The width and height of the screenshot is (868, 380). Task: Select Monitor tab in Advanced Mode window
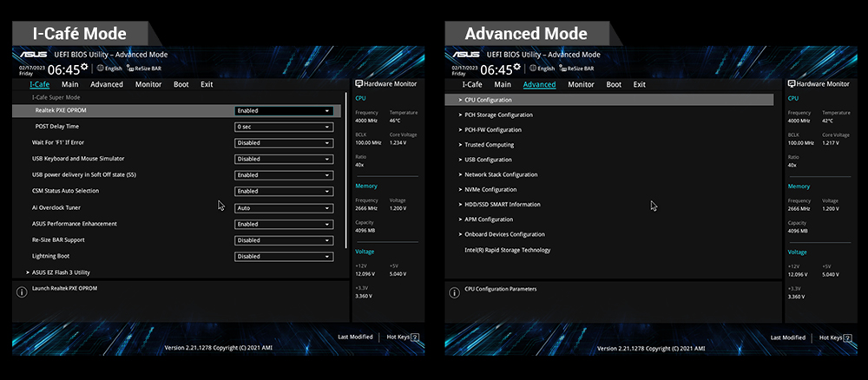[x=582, y=85]
